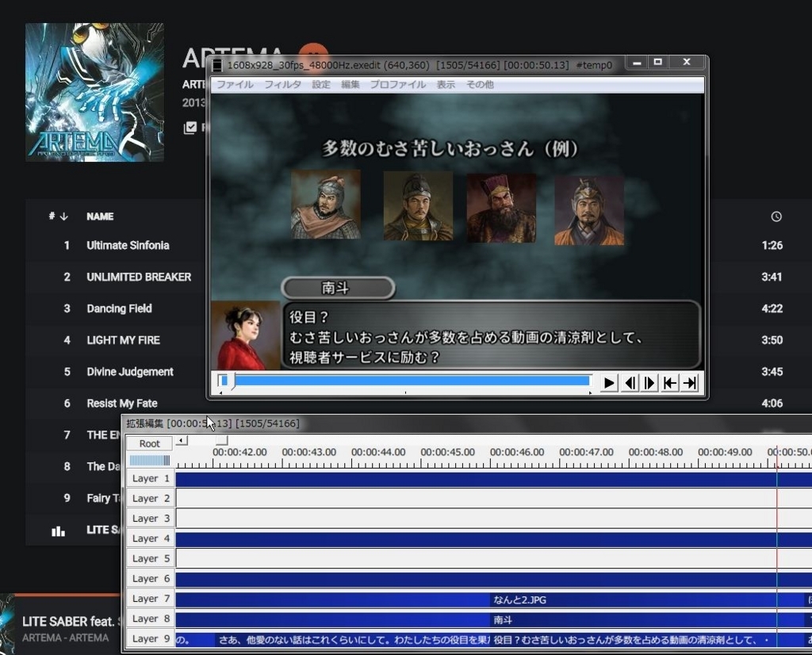This screenshot has width=812, height=655.
Task: Toggle Layer 3 visibility
Action: (x=150, y=519)
